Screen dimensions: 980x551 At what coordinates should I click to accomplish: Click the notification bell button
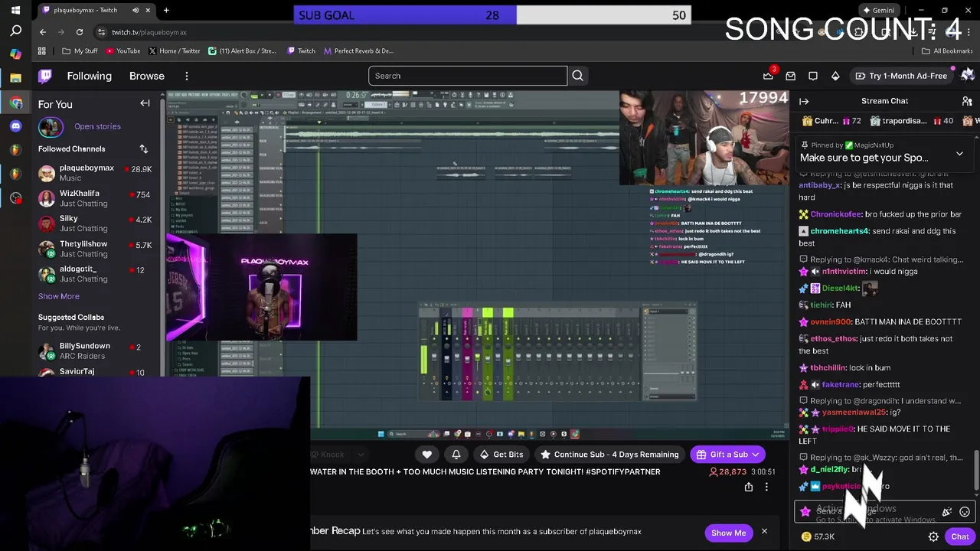click(456, 455)
